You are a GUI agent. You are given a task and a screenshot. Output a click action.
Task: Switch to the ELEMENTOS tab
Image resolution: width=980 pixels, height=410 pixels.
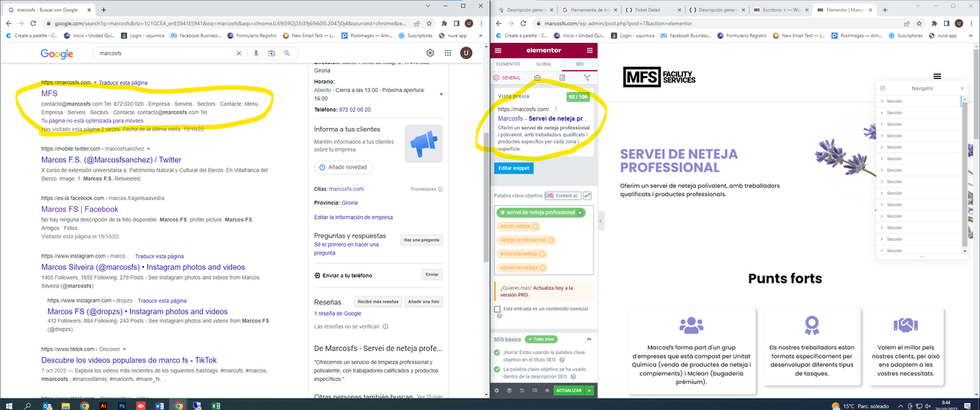click(508, 64)
